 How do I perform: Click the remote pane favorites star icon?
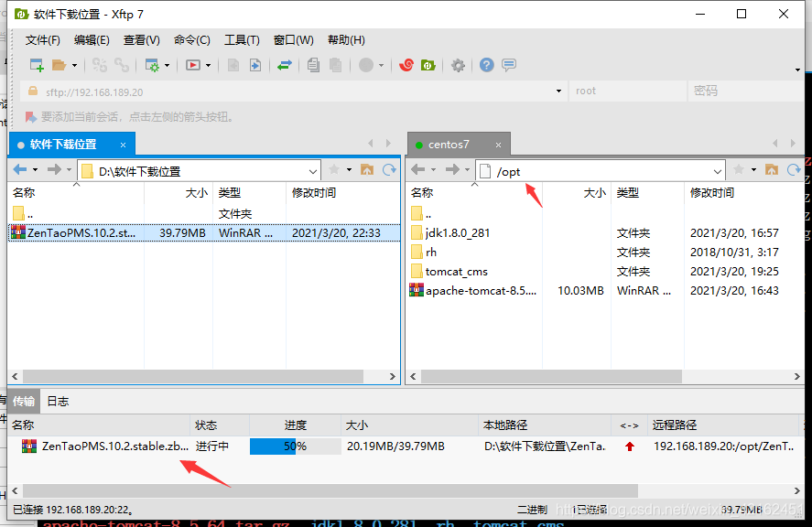click(739, 169)
